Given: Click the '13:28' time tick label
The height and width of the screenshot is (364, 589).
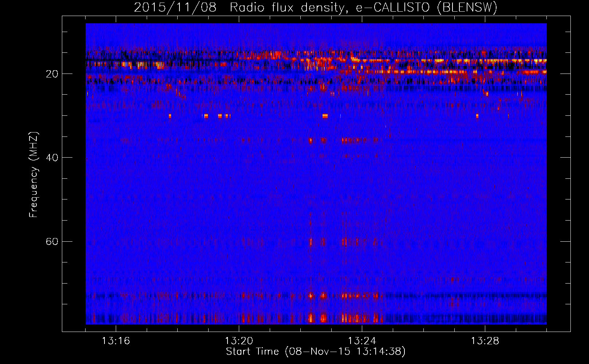Looking at the screenshot, I should tap(485, 341).
